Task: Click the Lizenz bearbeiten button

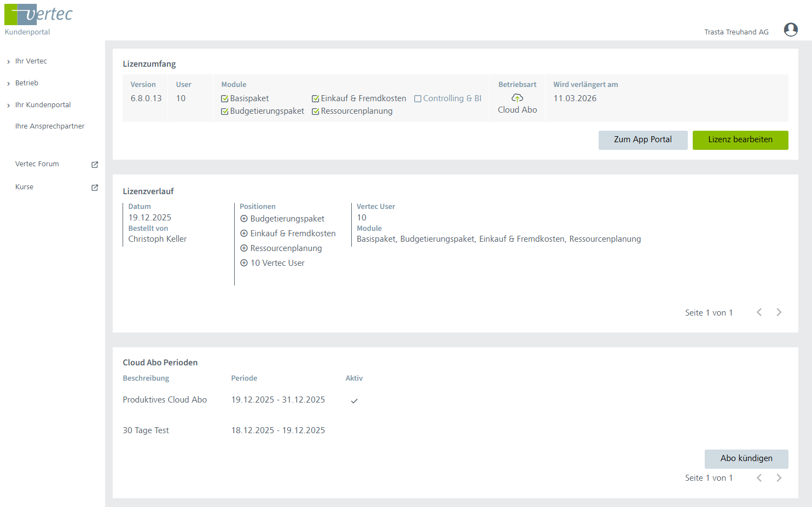Action: tap(740, 140)
